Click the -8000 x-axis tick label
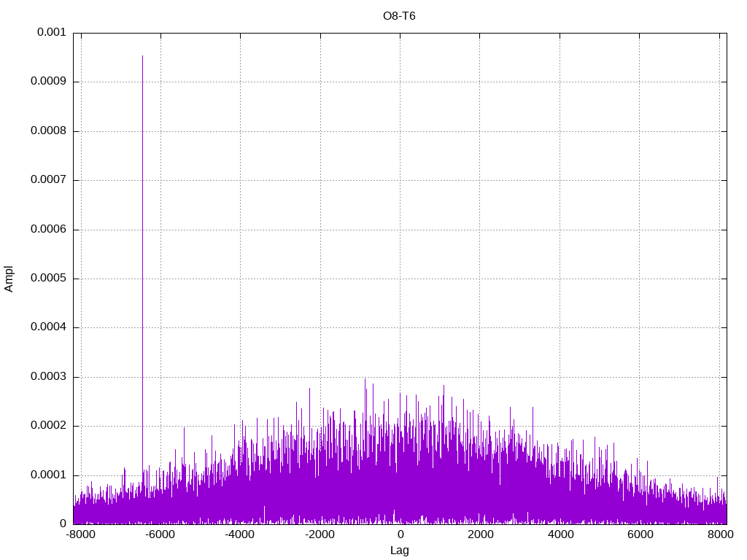Viewport: 747px width, 560px height. 80,535
